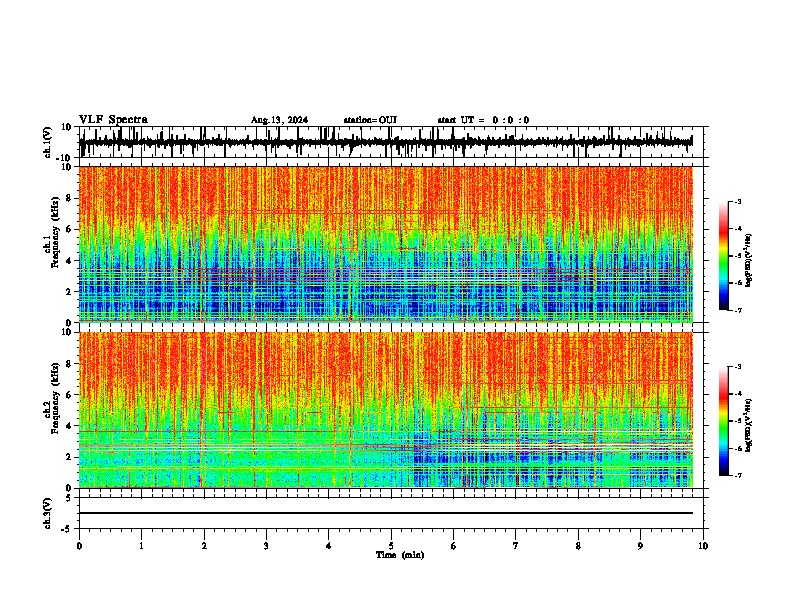
Task: Click tick label "3" on Time axis
Action: (266, 546)
